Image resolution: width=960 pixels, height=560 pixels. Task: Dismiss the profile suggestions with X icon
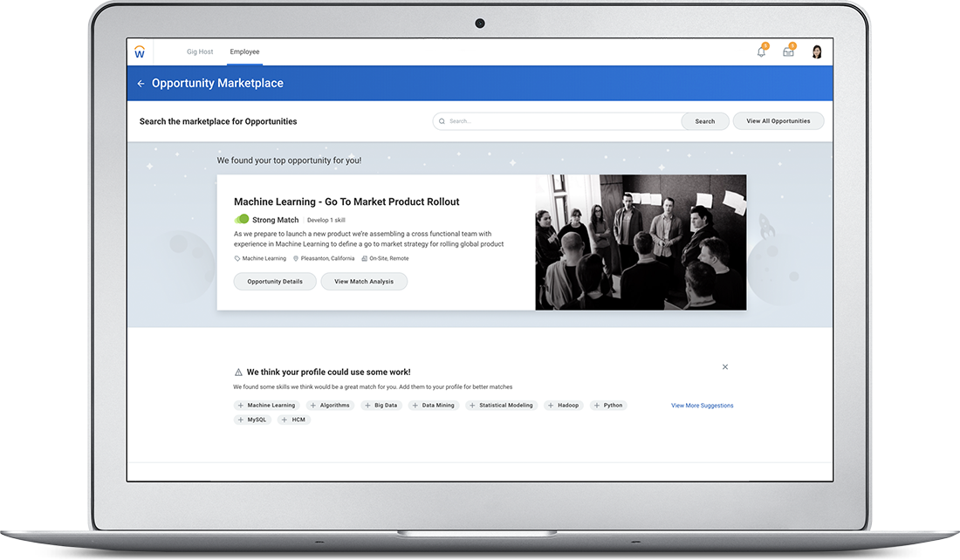tap(725, 367)
